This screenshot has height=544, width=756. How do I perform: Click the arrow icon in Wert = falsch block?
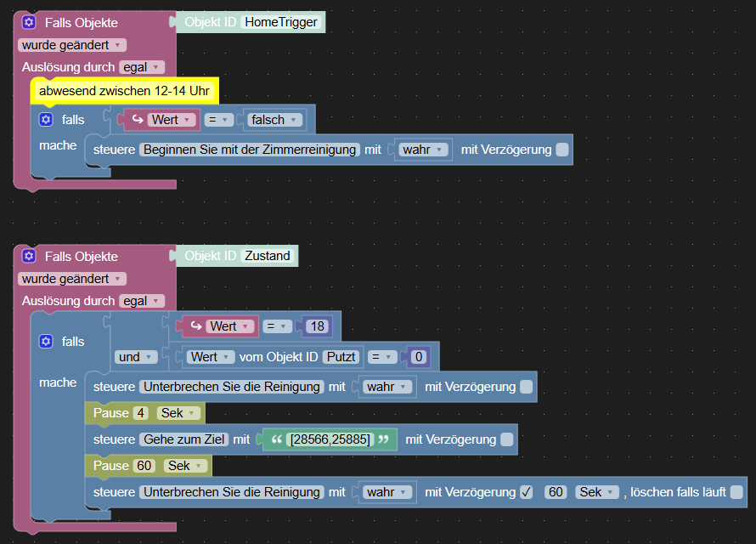coord(138,119)
